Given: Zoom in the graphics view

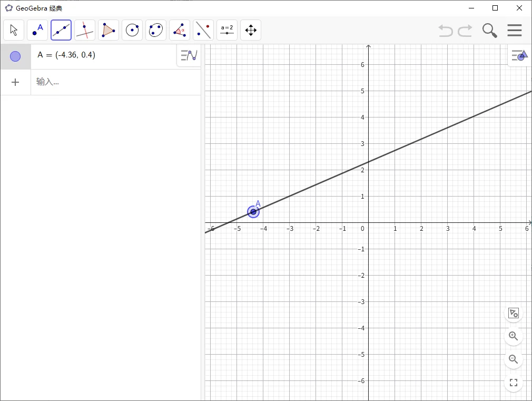Looking at the screenshot, I should pos(514,336).
